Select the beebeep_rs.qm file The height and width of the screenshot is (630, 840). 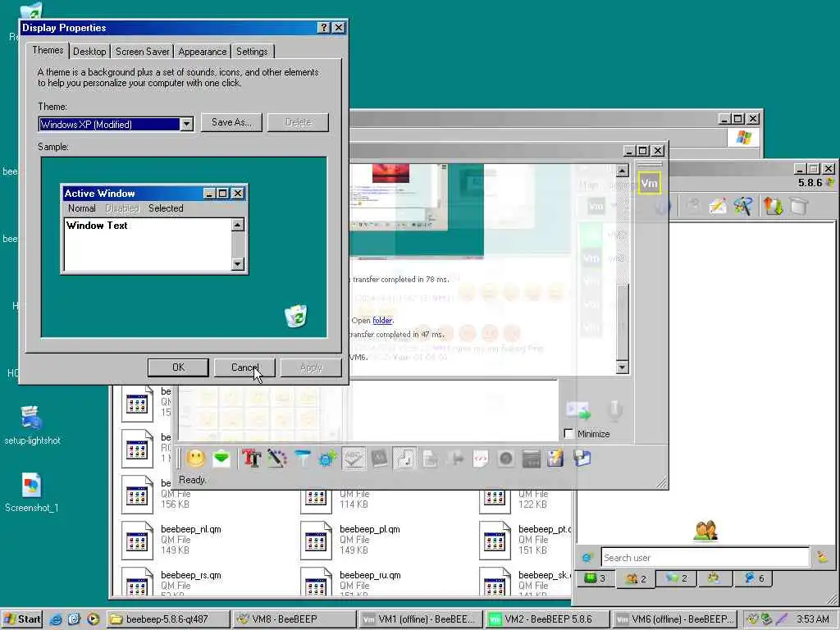[171, 583]
